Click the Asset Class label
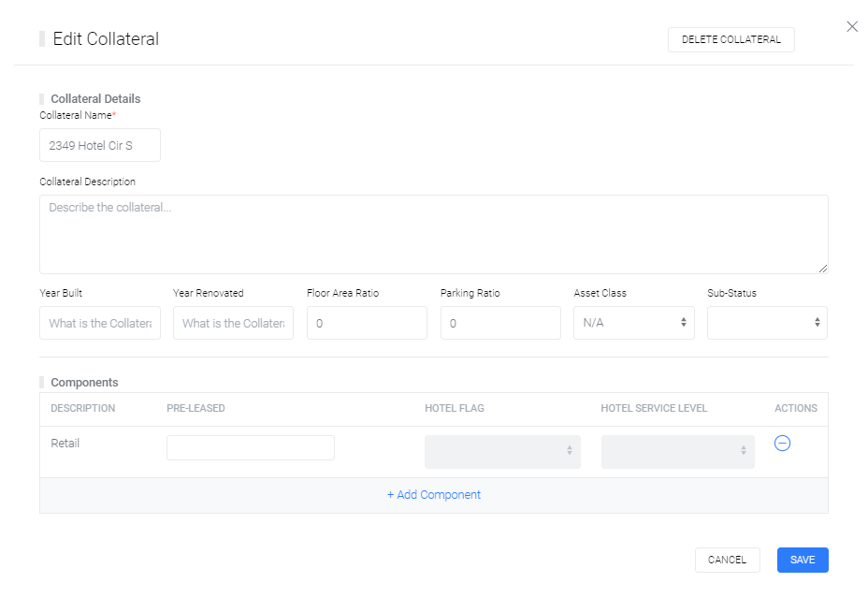This screenshot has width=868, height=612. [x=600, y=293]
